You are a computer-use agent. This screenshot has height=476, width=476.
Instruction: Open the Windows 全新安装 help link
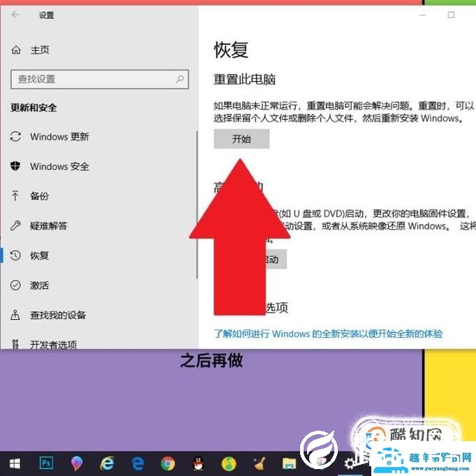click(328, 334)
